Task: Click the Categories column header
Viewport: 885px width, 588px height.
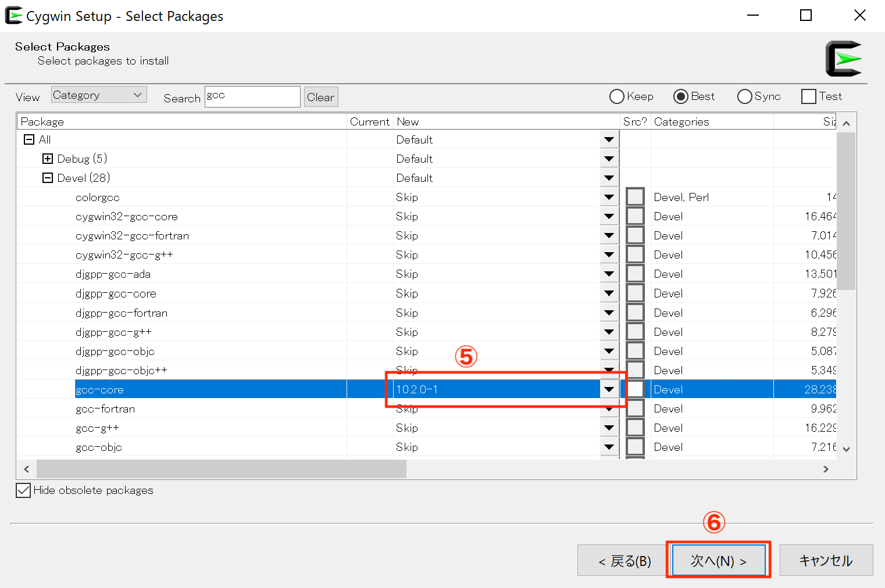Action: click(712, 121)
